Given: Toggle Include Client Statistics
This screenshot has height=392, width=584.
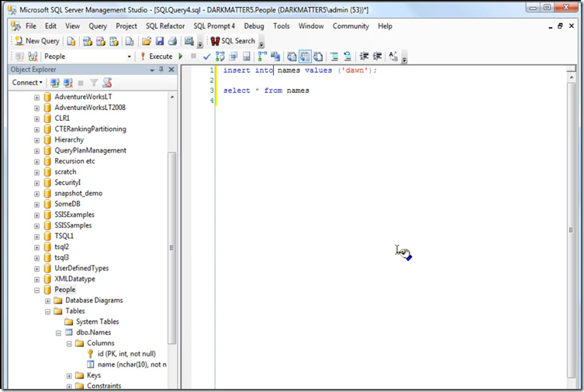Looking at the screenshot, I should click(275, 57).
